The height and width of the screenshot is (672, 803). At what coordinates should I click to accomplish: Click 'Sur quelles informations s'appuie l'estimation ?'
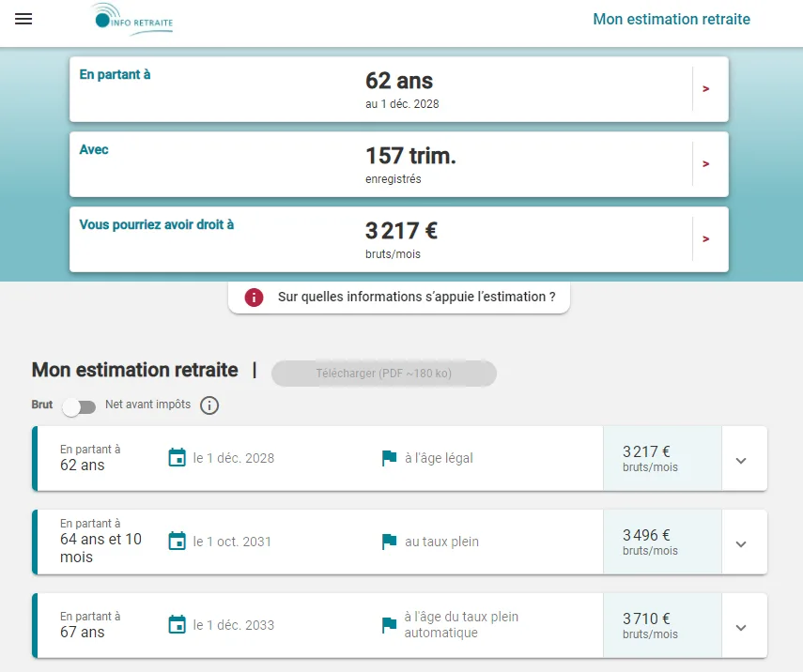[416, 298]
